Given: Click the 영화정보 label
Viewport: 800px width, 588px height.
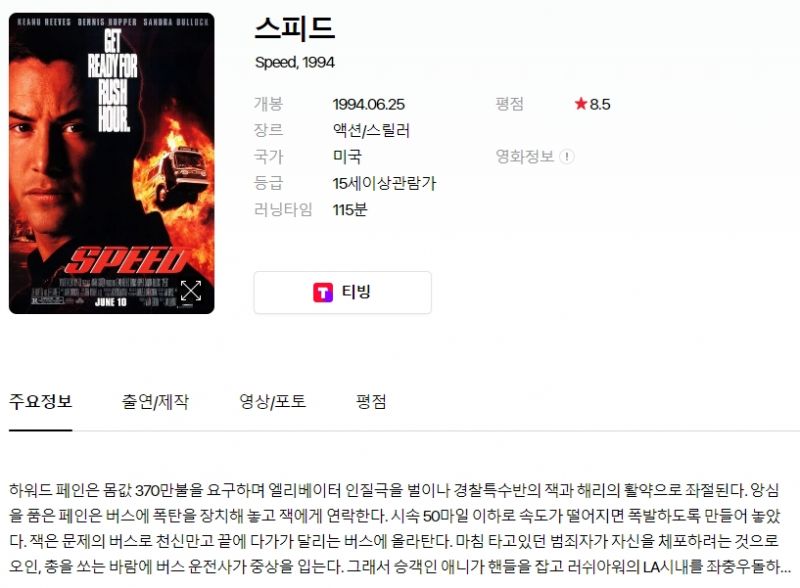Looking at the screenshot, I should [x=524, y=156].
